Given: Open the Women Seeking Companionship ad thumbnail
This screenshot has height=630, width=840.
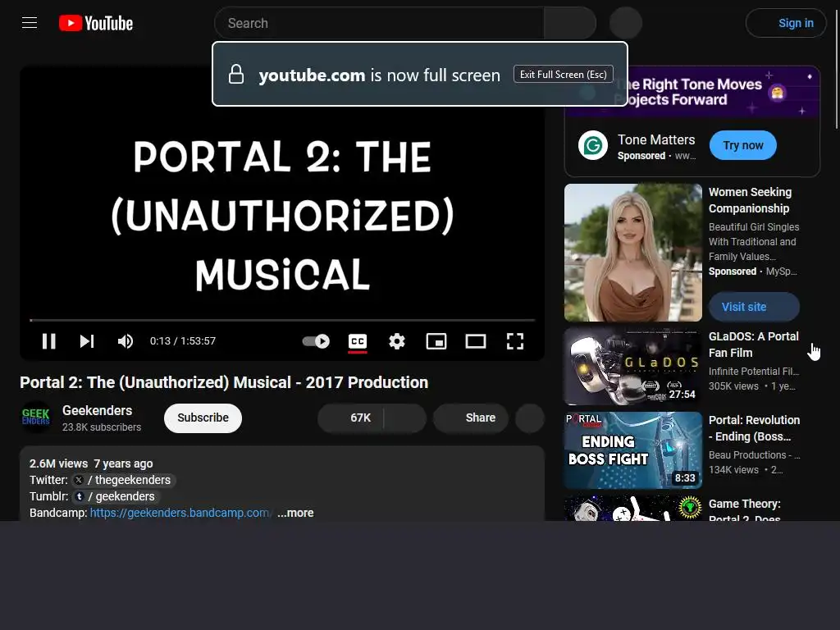Looking at the screenshot, I should (x=633, y=253).
